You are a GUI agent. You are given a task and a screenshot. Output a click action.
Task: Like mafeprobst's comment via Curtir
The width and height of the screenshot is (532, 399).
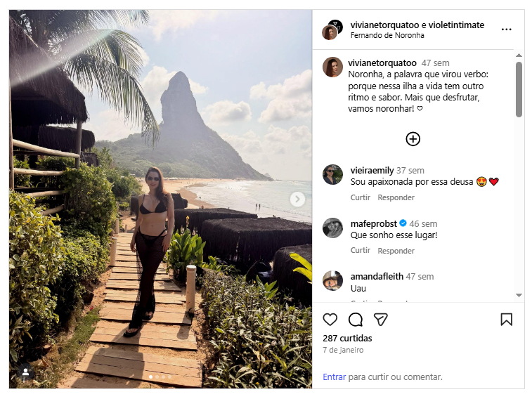(x=360, y=251)
